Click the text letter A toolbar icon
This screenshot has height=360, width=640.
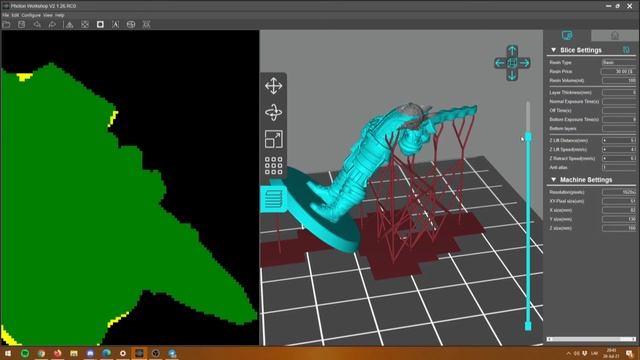pyautogui.click(x=116, y=24)
